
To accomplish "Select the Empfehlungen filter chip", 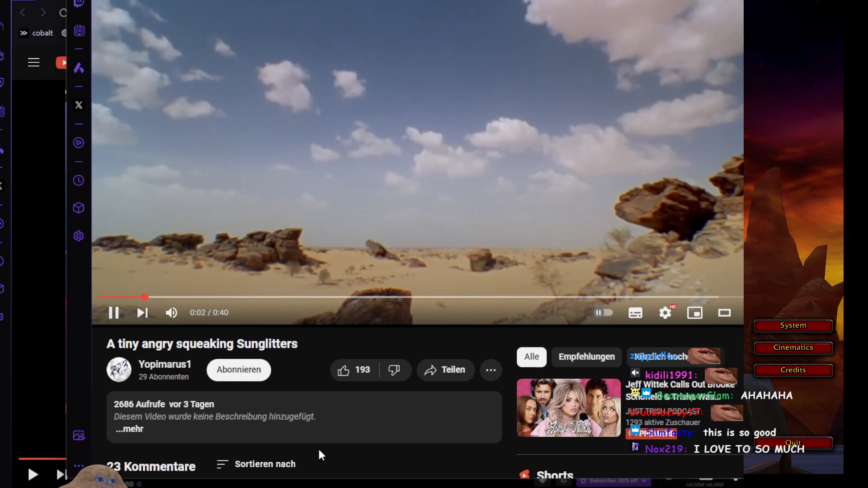I will tap(586, 357).
